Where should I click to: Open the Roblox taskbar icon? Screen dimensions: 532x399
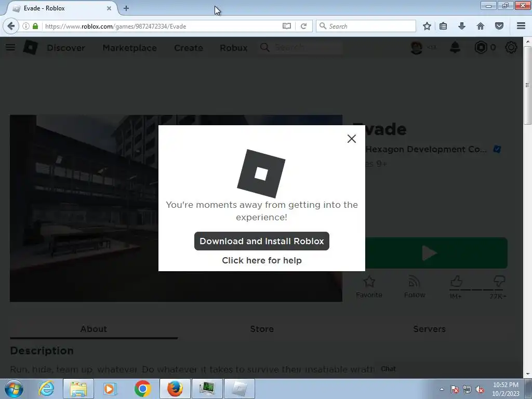[x=240, y=389]
